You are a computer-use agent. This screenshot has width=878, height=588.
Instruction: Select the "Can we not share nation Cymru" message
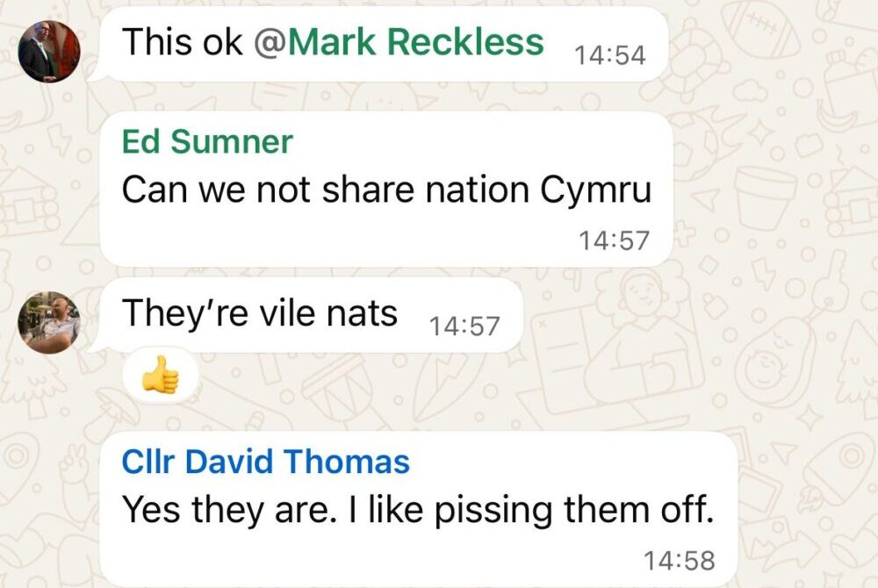pos(386,189)
